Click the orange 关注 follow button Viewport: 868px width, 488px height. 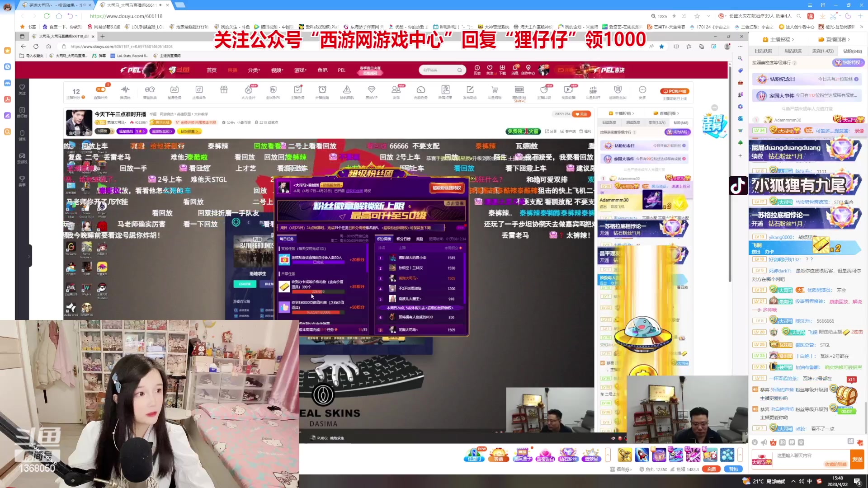(582, 114)
